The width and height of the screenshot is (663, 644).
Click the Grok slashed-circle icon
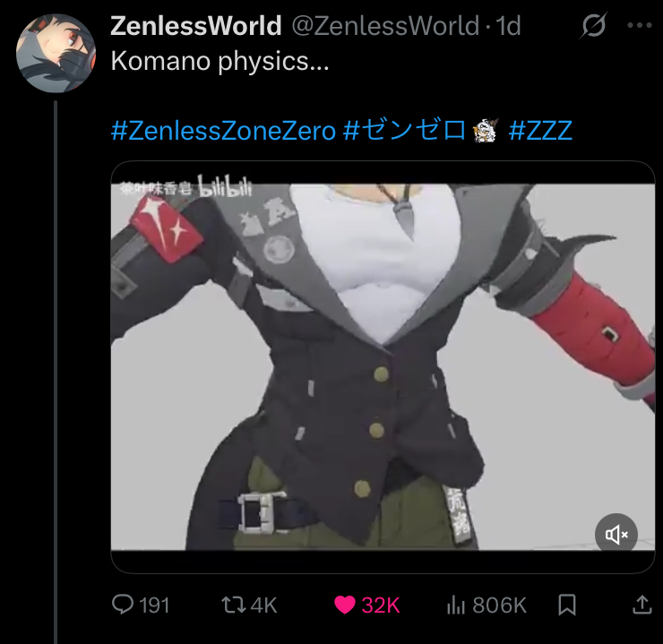593,25
